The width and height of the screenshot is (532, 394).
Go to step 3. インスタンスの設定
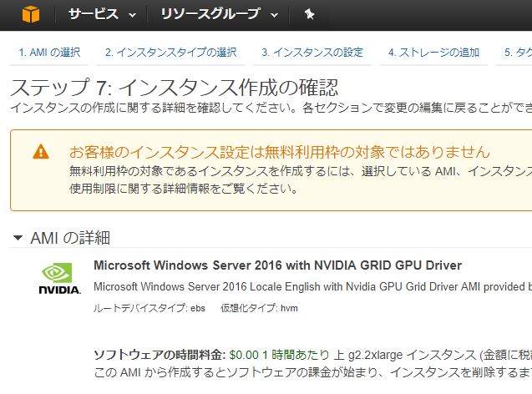[312, 53]
